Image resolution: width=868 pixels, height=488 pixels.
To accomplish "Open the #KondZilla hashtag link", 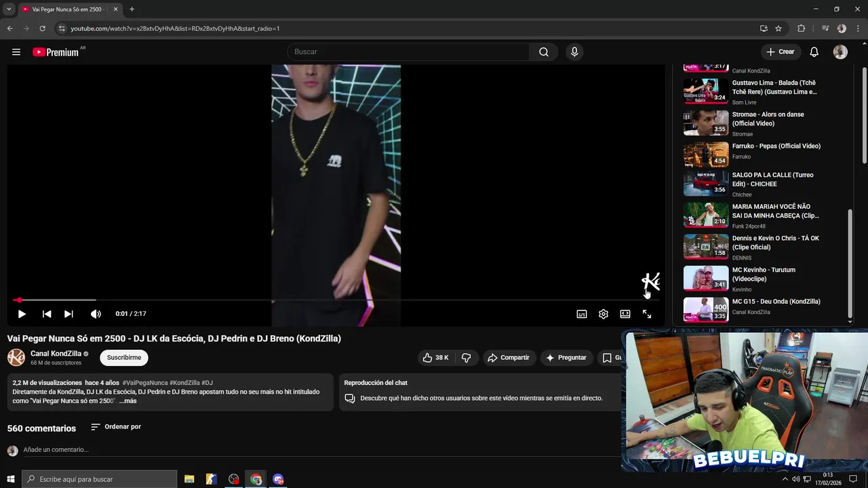I will tap(184, 383).
